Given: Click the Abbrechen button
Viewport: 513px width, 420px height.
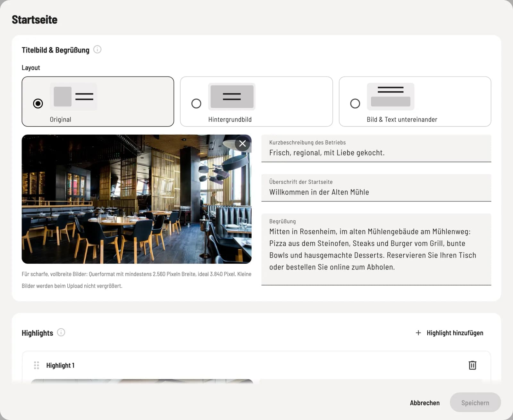Looking at the screenshot, I should (425, 403).
